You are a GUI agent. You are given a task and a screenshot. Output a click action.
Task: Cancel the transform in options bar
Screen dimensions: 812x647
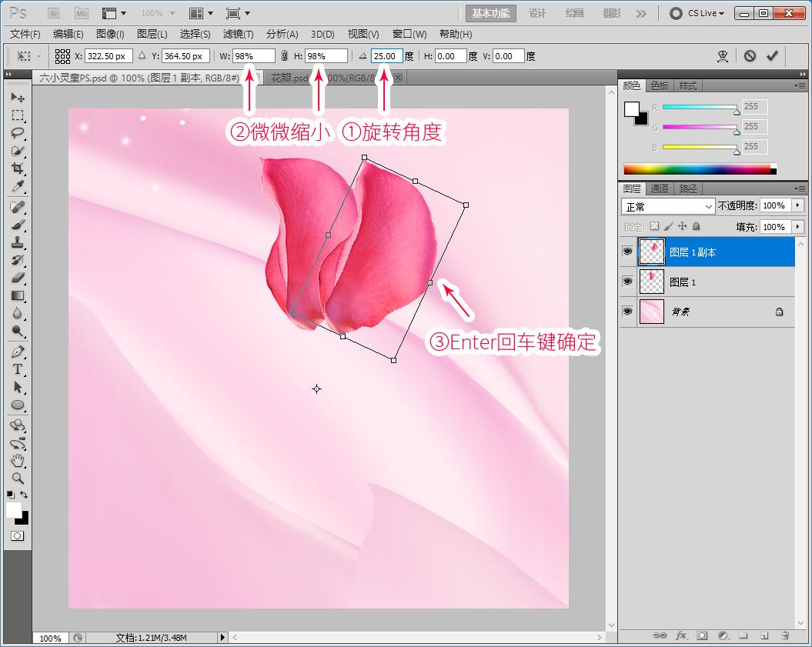[750, 56]
